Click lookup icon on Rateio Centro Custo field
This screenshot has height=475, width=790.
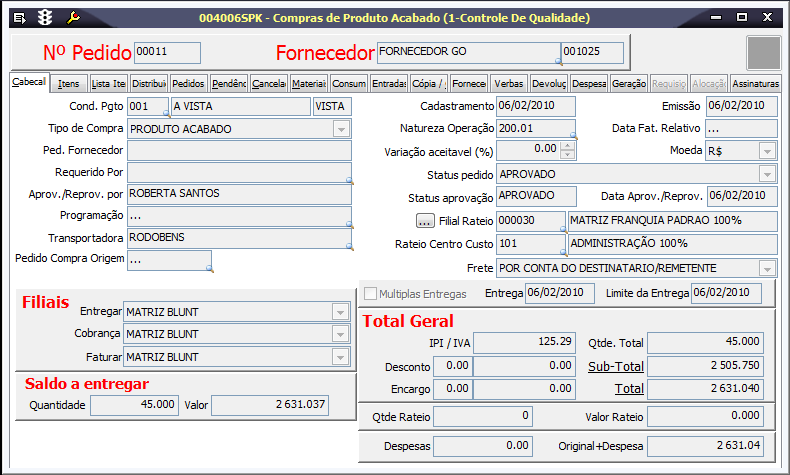pos(563,251)
